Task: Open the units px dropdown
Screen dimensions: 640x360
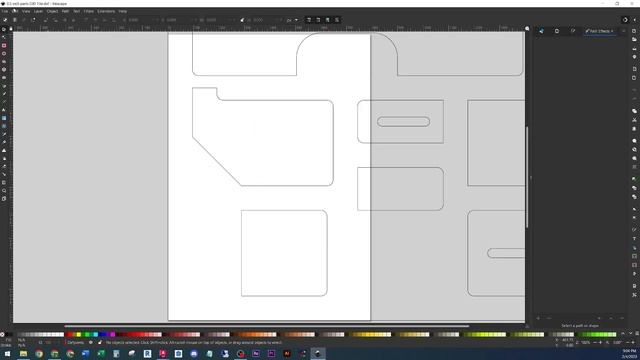Action: pyautogui.click(x=292, y=20)
